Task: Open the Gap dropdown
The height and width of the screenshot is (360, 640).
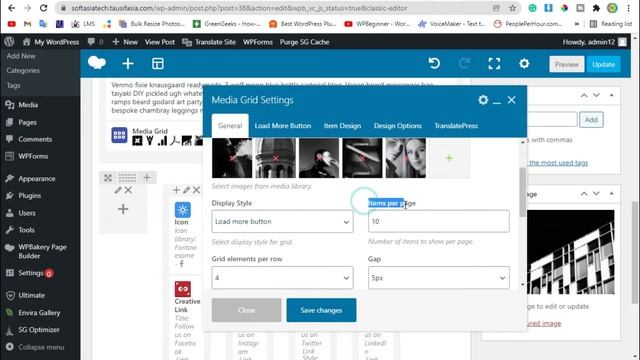Action: (439, 278)
